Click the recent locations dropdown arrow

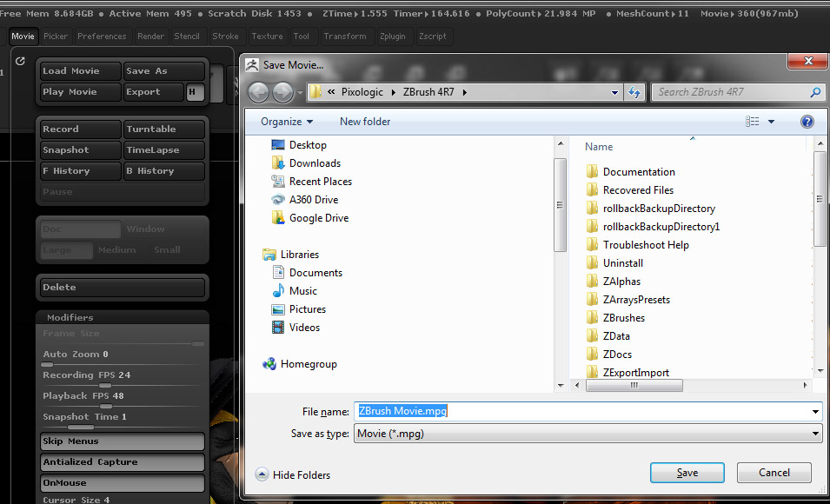click(x=300, y=93)
